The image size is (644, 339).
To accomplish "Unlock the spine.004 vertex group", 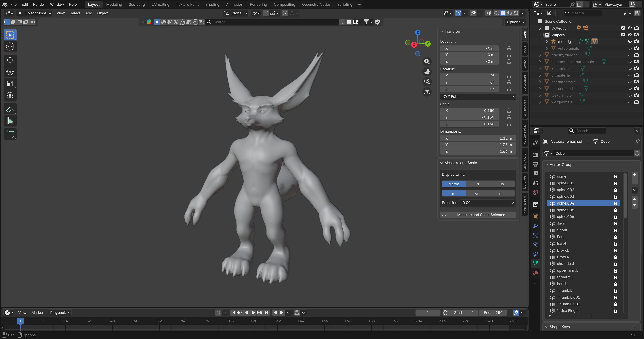I will point(615,204).
